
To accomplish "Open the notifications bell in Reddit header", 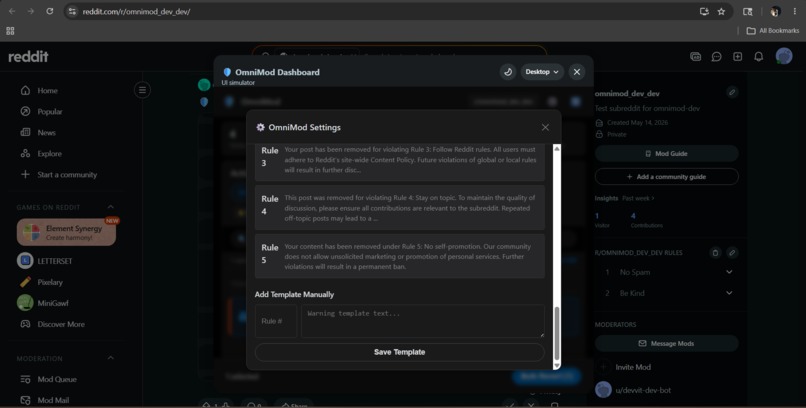I will tap(759, 57).
